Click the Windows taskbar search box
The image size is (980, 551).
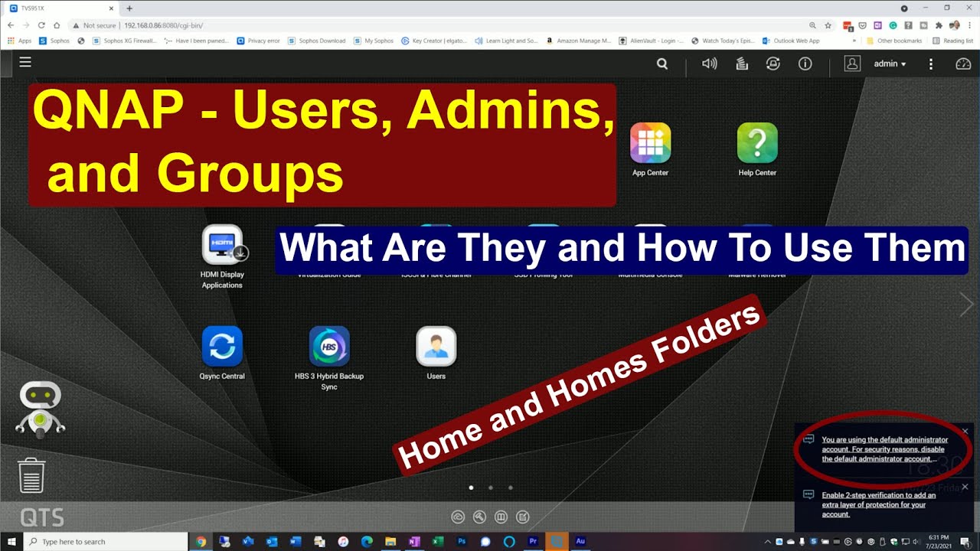pos(106,542)
